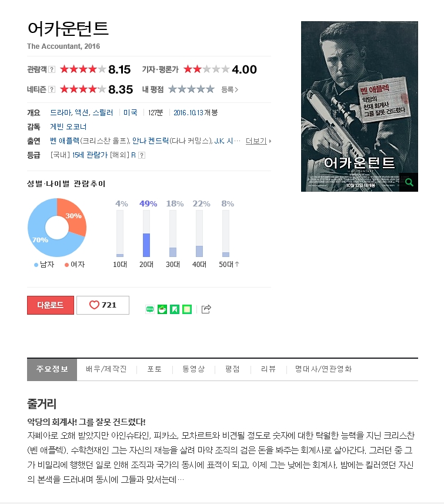This screenshot has height=504, width=444.
Task: Open the 포토 tab
Action: pyautogui.click(x=154, y=369)
